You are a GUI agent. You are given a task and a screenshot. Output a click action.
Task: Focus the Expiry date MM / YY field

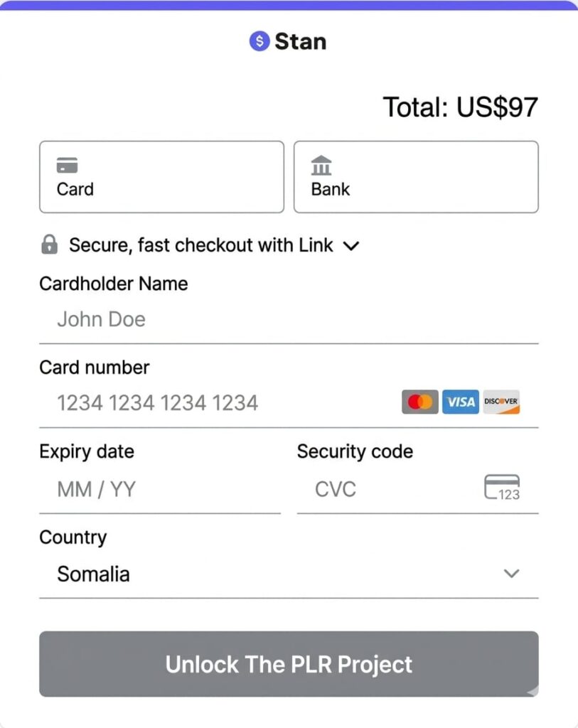pyautogui.click(x=160, y=489)
